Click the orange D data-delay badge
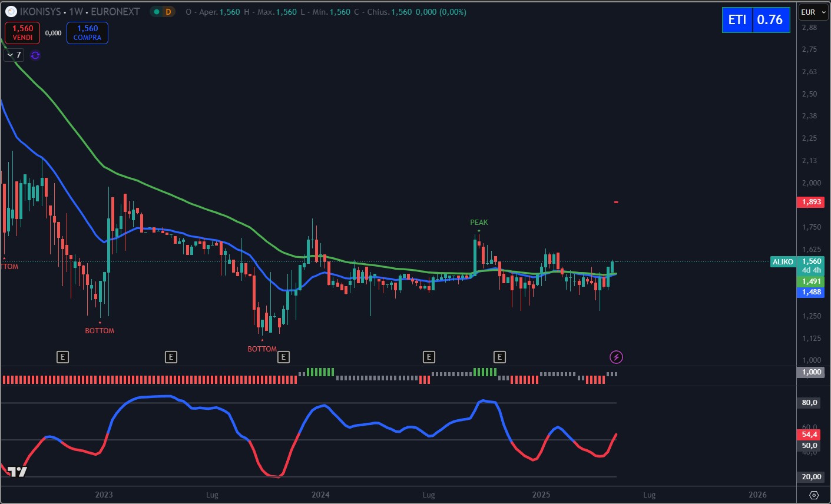Image resolution: width=831 pixels, height=504 pixels. click(168, 12)
